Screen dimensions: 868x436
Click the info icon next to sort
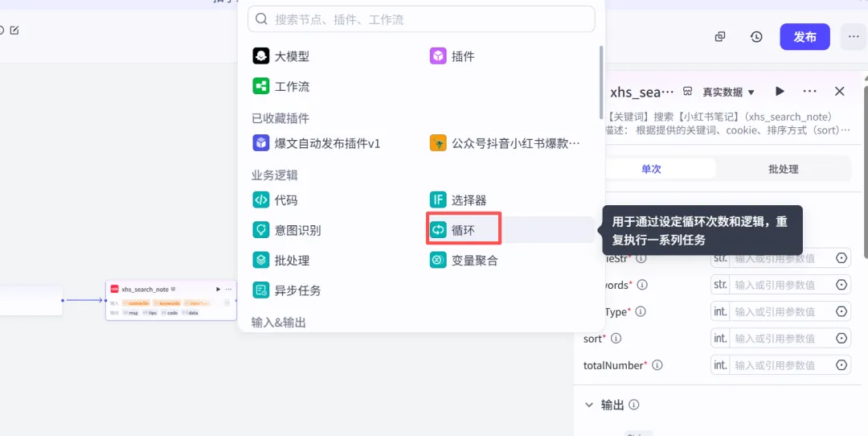(x=616, y=338)
